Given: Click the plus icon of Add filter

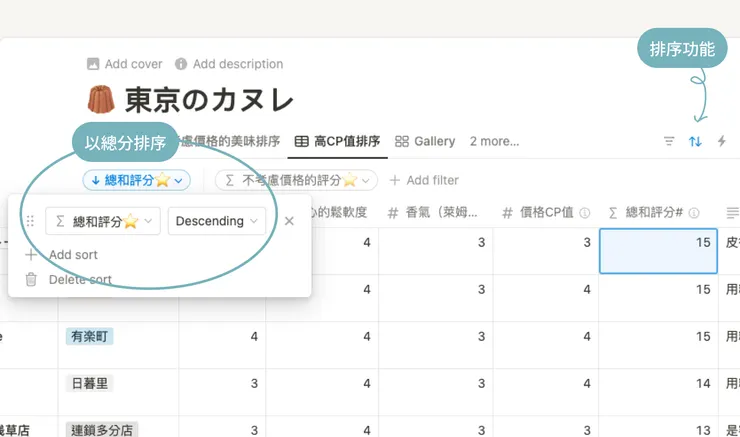Looking at the screenshot, I should pos(395,180).
